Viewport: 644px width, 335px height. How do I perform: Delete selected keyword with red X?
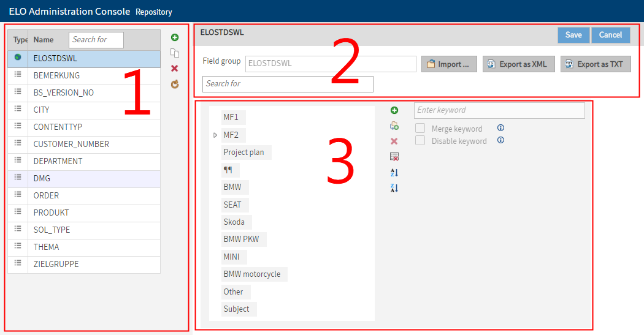[x=394, y=141]
